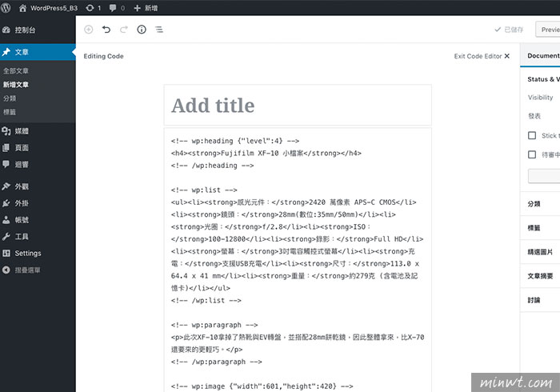Open the 文章 posts menu
This screenshot has height=392, width=560.
click(x=38, y=52)
